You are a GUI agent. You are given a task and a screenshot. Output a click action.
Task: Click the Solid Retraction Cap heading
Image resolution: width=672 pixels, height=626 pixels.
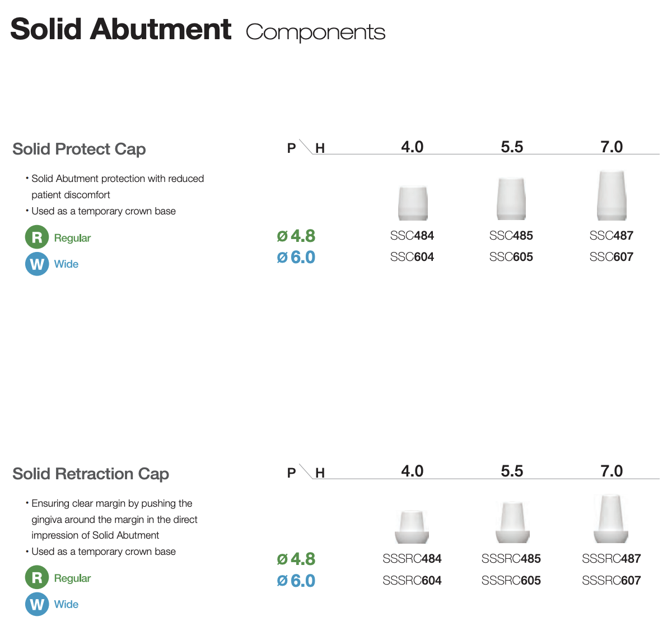click(91, 474)
